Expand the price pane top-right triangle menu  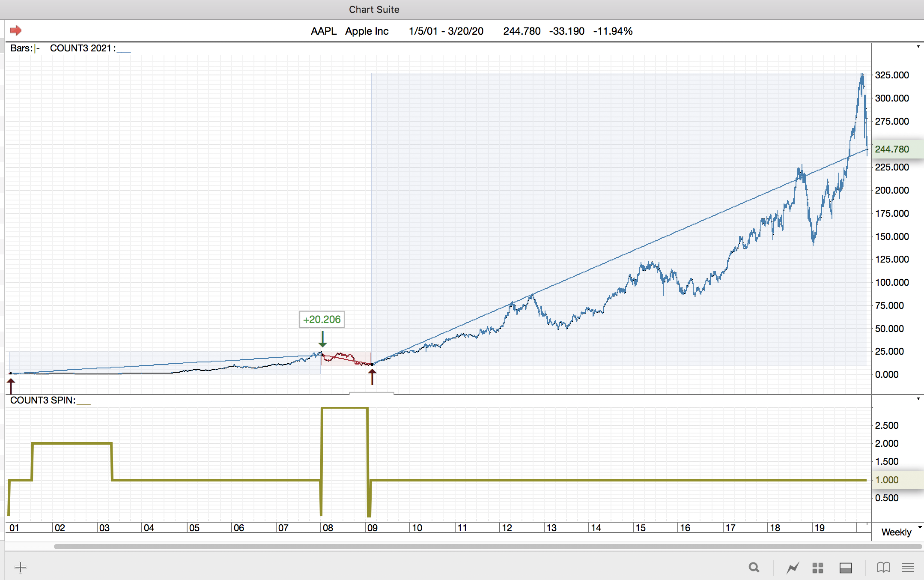tap(918, 47)
